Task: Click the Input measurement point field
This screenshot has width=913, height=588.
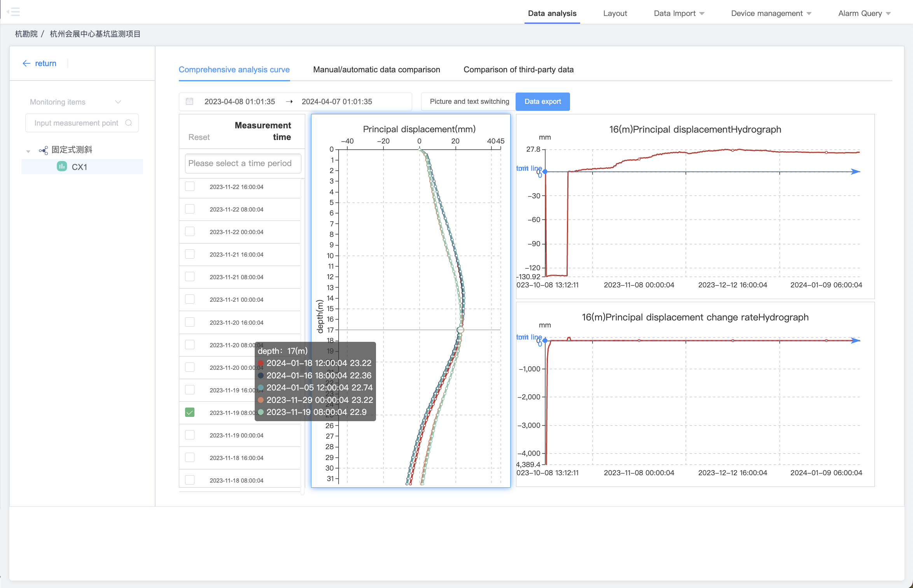Action: click(82, 123)
